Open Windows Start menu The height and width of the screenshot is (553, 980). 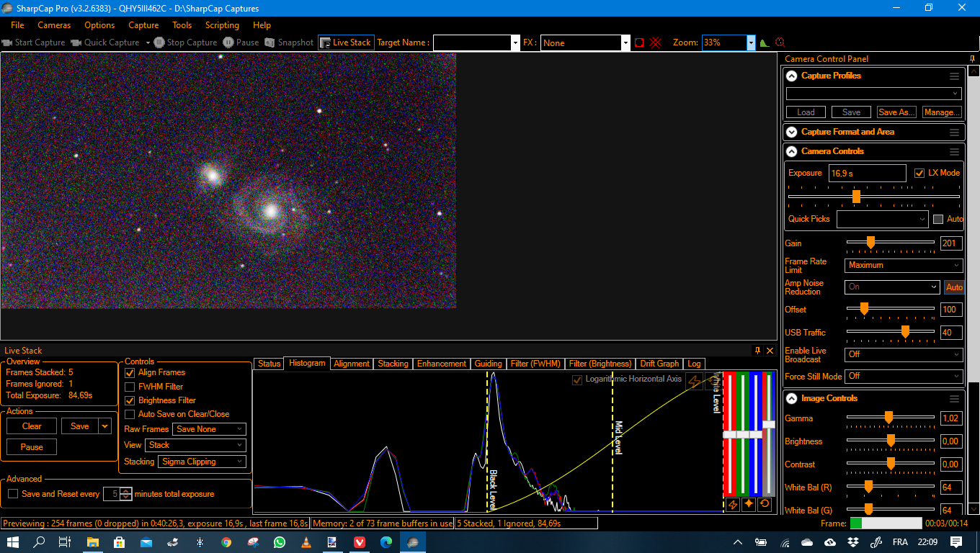point(14,541)
